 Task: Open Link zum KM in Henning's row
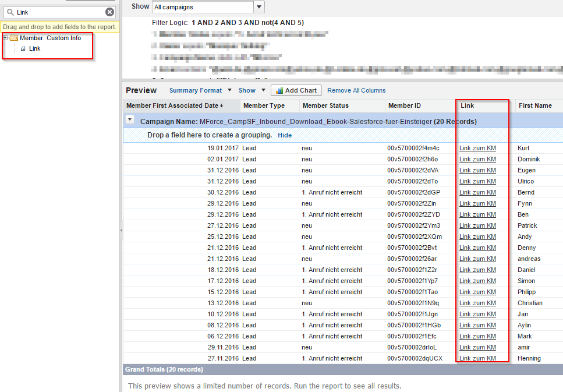point(477,359)
